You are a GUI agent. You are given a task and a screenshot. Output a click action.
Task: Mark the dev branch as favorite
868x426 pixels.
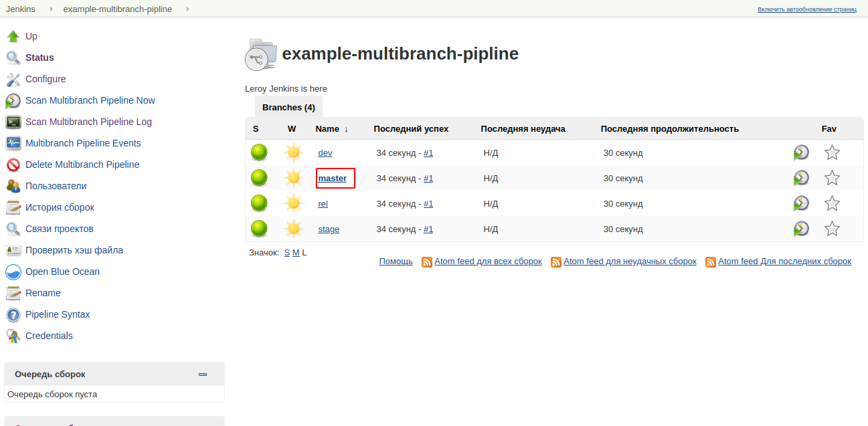pos(832,153)
